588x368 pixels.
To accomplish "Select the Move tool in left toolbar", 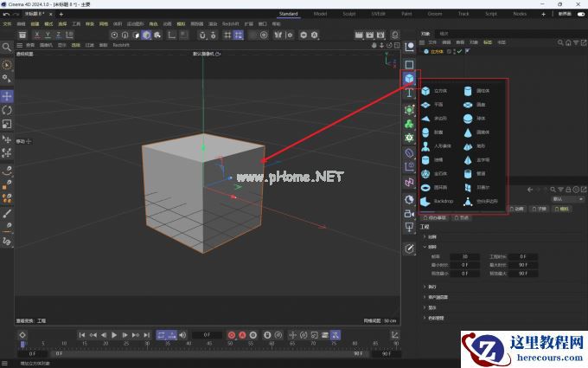I will point(7,96).
